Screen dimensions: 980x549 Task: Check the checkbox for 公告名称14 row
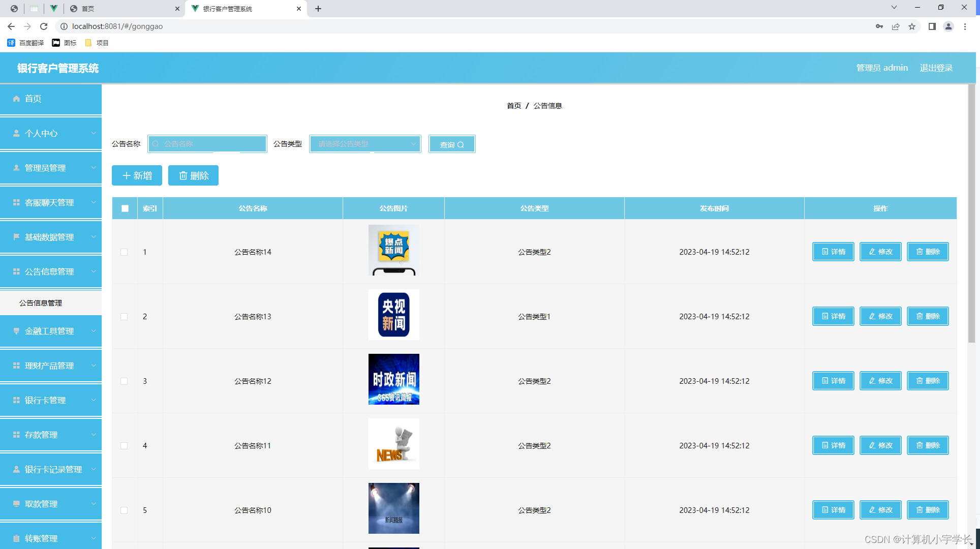124,252
